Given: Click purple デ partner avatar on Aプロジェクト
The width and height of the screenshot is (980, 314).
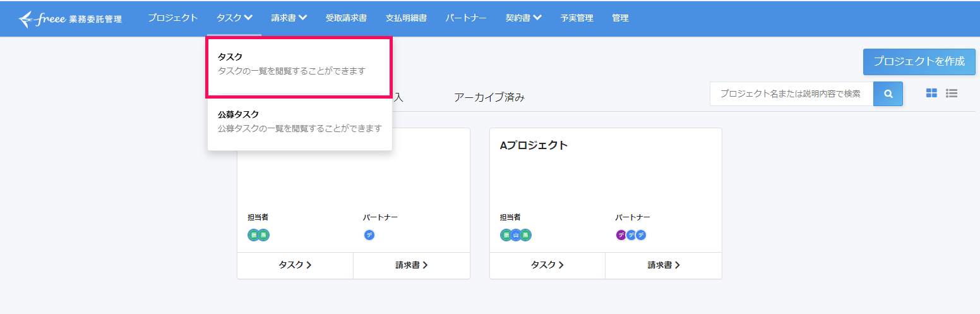Looking at the screenshot, I should pos(621,235).
